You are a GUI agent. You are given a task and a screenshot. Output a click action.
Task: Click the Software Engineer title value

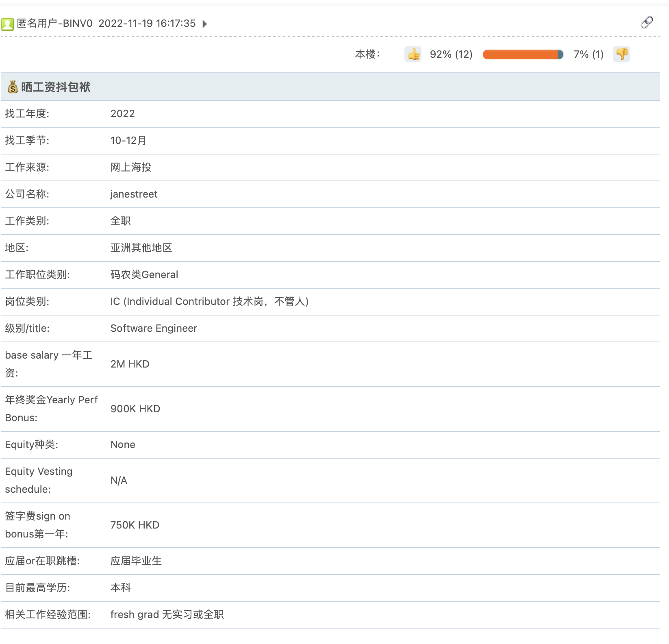[154, 328]
